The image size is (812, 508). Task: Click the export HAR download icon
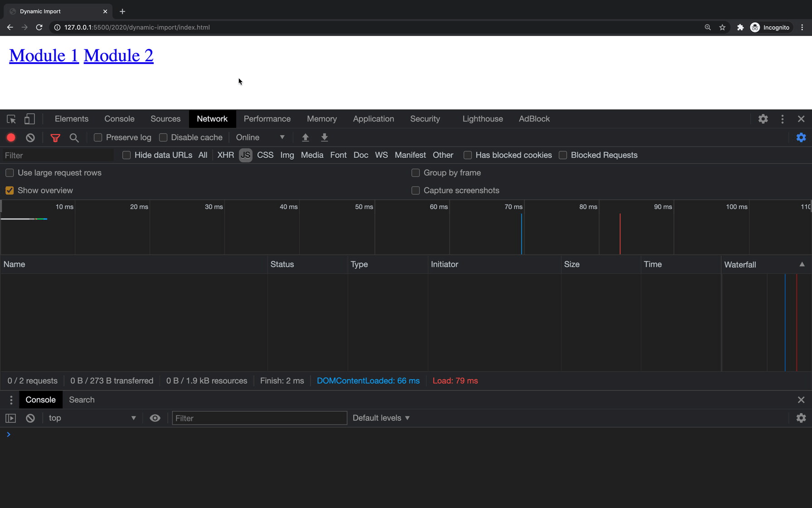tap(324, 137)
